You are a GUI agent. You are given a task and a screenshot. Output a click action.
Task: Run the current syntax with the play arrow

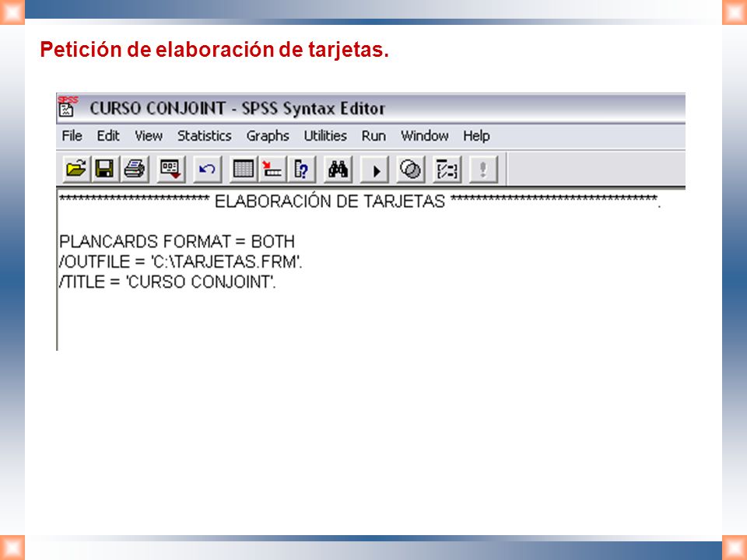tap(375, 170)
